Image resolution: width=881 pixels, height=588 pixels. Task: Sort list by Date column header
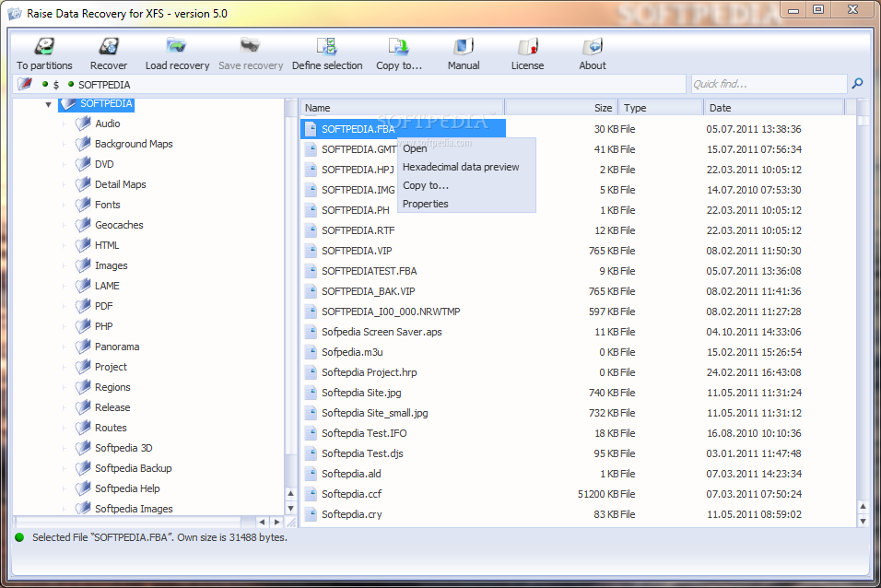click(x=774, y=107)
